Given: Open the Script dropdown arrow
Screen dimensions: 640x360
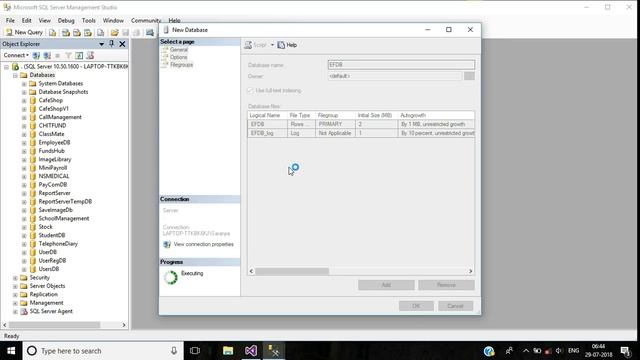Looking at the screenshot, I should tap(272, 45).
